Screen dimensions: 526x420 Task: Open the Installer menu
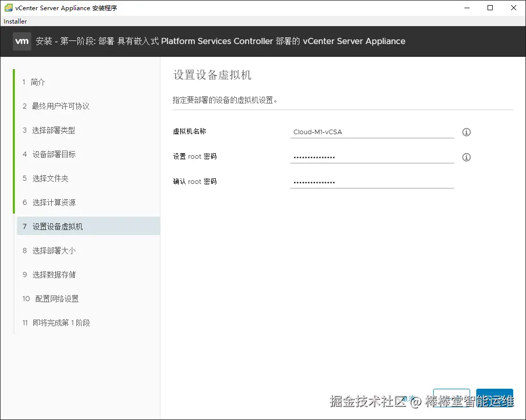coord(15,21)
